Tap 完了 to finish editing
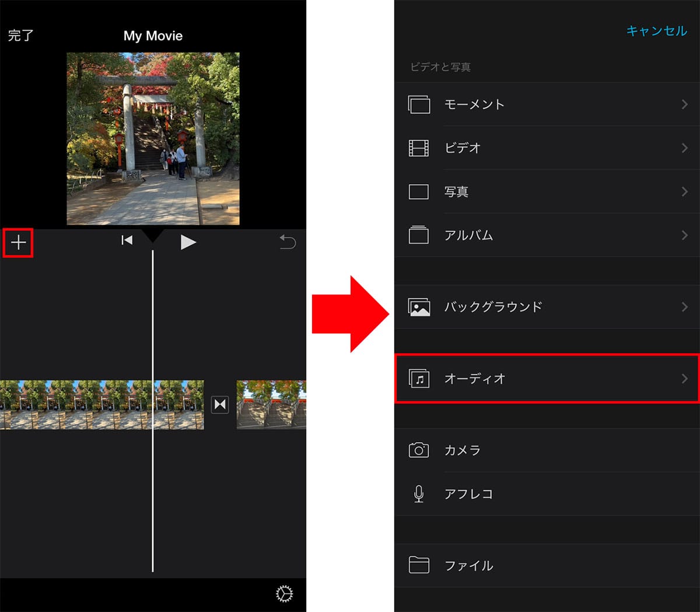Screen dimensions: 700x612 click(20, 36)
